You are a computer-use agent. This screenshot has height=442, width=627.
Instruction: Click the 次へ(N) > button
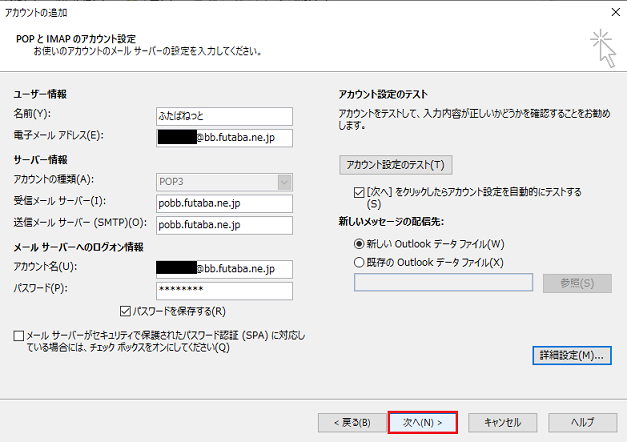pyautogui.click(x=422, y=422)
